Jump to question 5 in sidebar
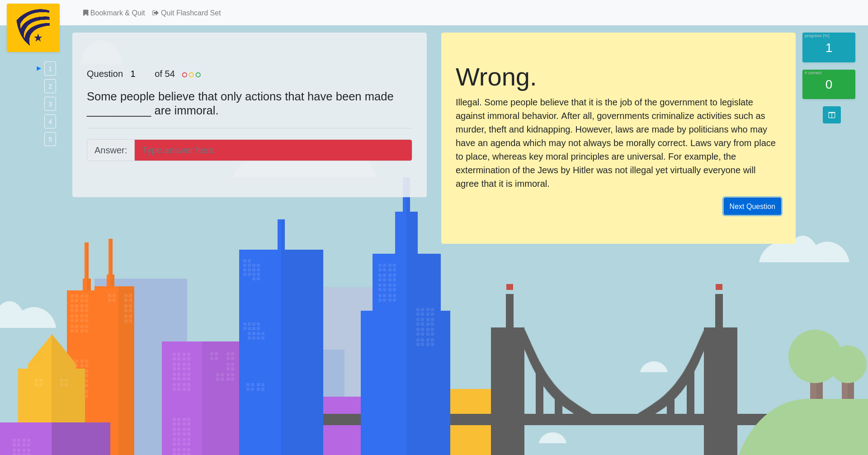This screenshot has width=868, height=455. (x=50, y=139)
